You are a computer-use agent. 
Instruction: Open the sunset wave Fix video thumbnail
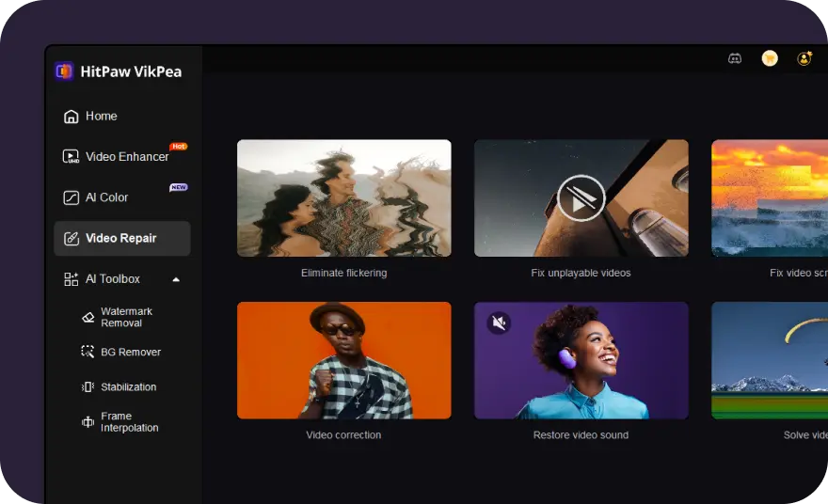pyautogui.click(x=770, y=197)
